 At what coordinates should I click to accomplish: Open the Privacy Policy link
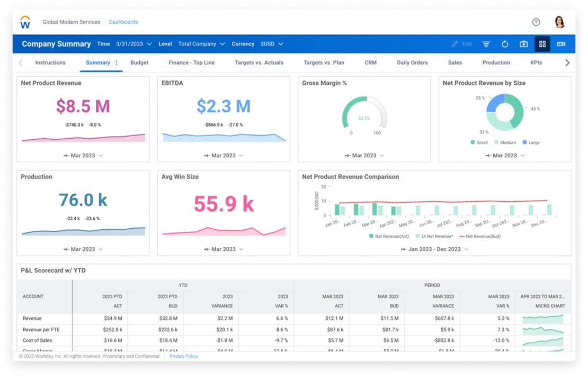183,356
